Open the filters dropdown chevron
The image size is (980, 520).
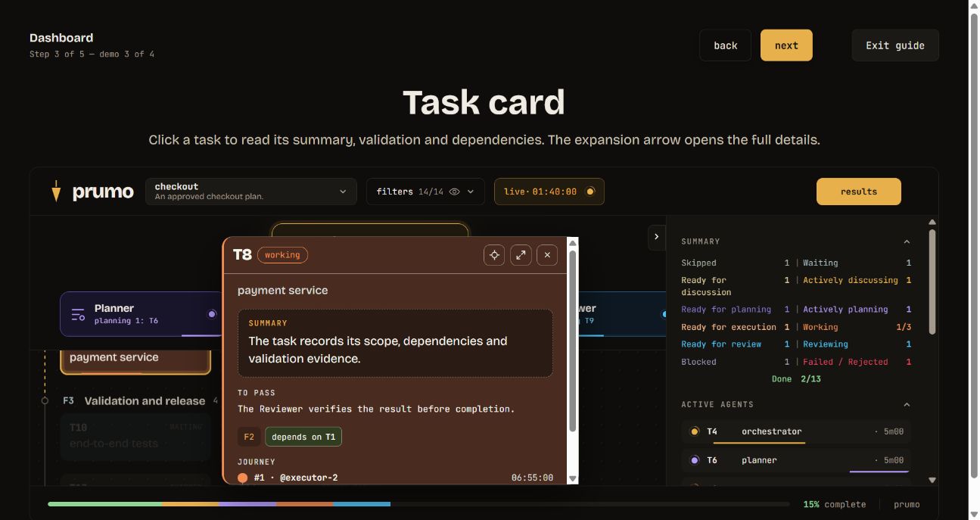(471, 191)
